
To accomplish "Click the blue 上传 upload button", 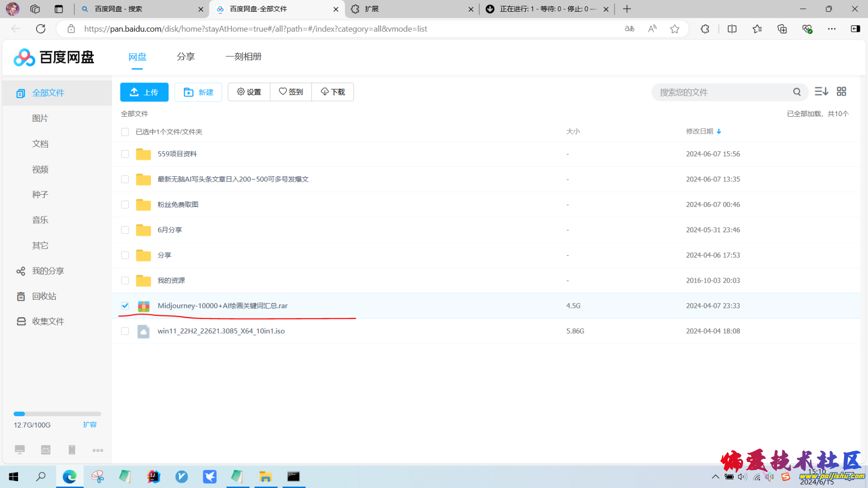I will 144,92.
